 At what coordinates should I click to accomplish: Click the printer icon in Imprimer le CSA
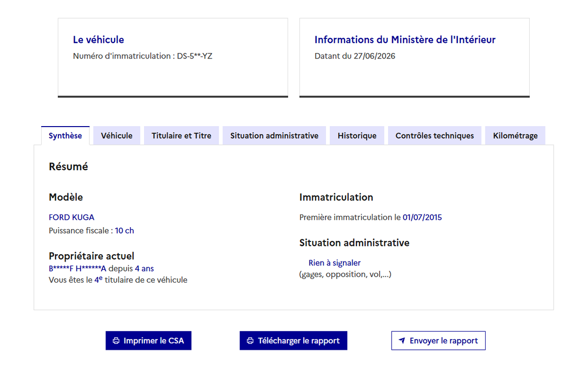(x=116, y=341)
